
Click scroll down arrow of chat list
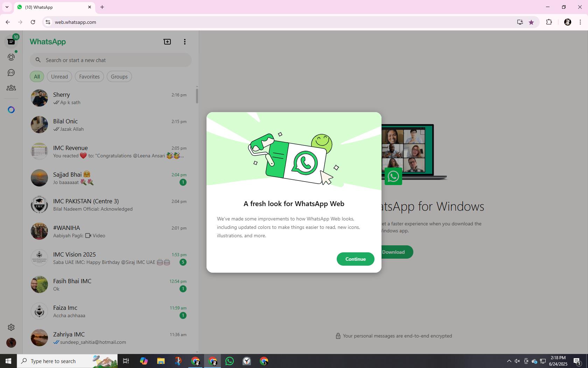point(197,352)
